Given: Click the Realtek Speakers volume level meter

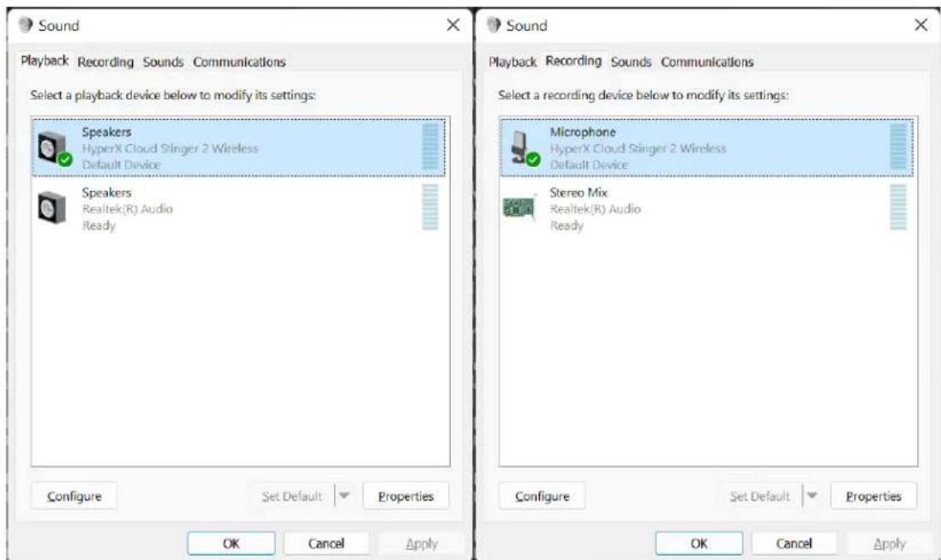Looking at the screenshot, I should tap(430, 207).
